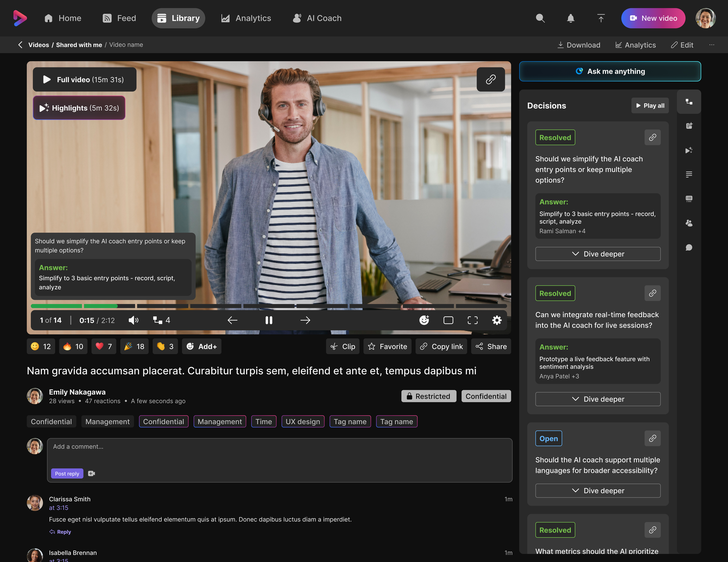The image size is (728, 562).
Task: Expand Dive deeper under entry points decision
Action: pos(598,254)
